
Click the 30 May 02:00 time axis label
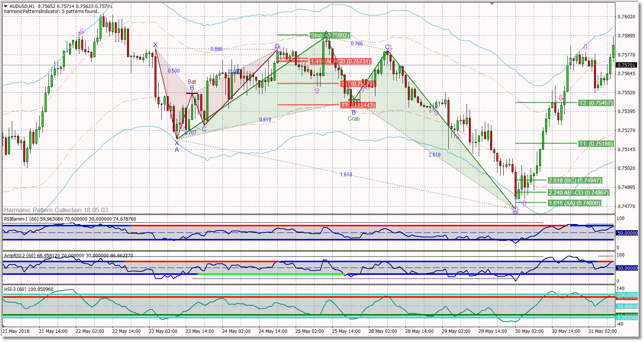click(529, 331)
